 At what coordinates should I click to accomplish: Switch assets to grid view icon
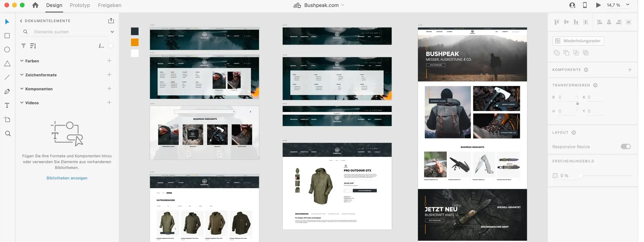(111, 46)
